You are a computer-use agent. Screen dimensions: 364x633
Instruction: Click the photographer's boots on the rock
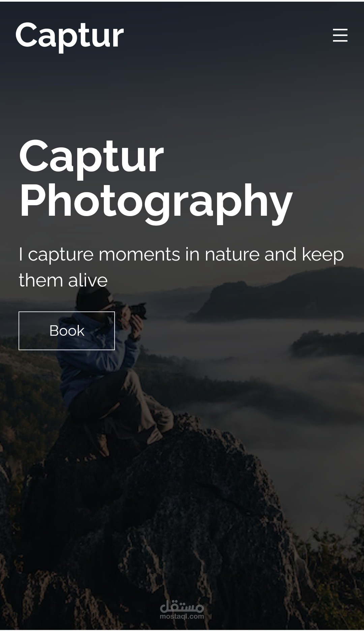point(153,435)
